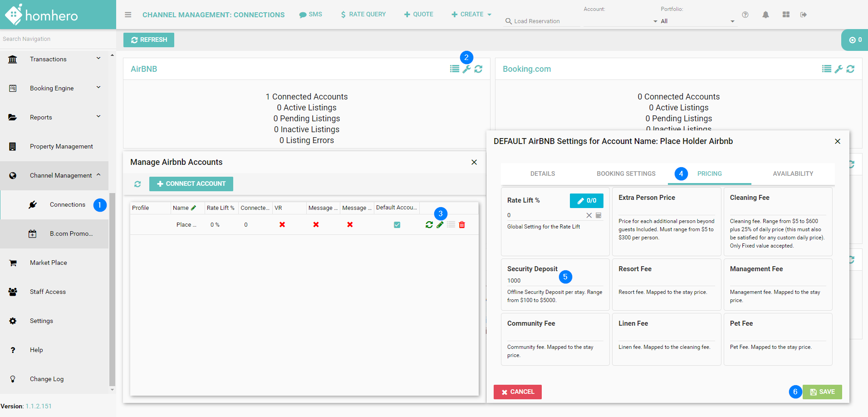Click the red trash delete account icon
The width and height of the screenshot is (868, 417).
coord(462,225)
